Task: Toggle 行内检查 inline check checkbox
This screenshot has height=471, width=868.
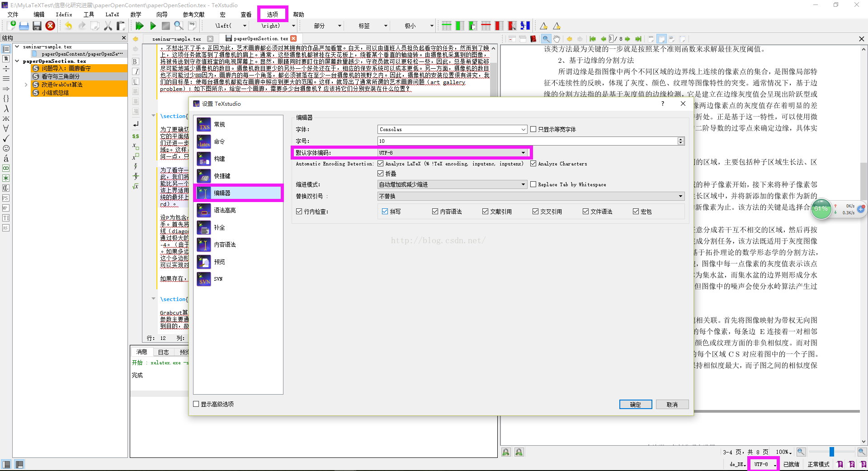Action: click(x=299, y=212)
